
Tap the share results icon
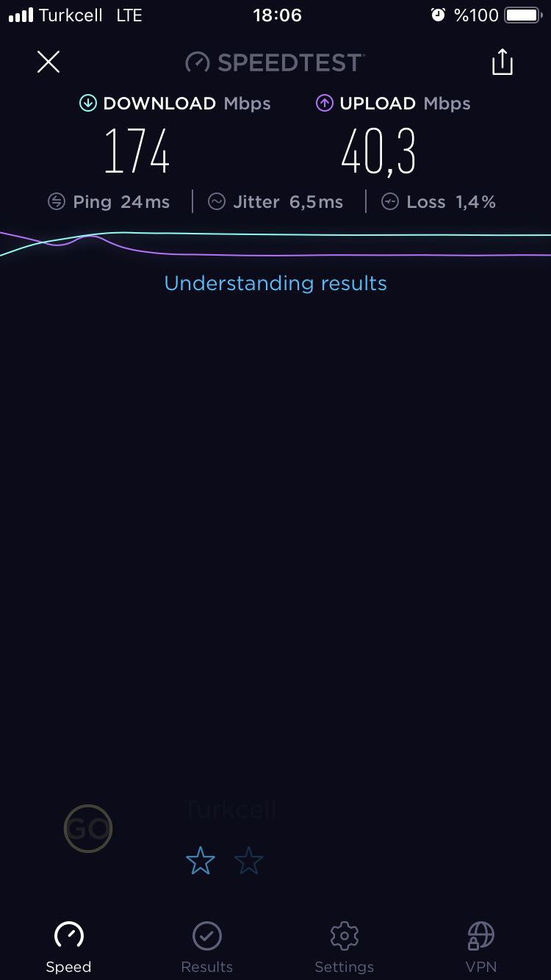pyautogui.click(x=503, y=62)
